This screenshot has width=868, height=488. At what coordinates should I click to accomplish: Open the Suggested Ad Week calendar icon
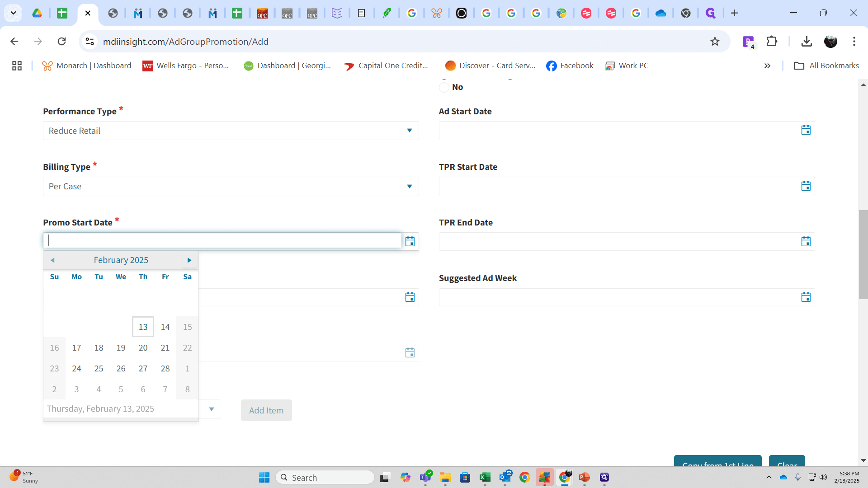[x=806, y=297]
